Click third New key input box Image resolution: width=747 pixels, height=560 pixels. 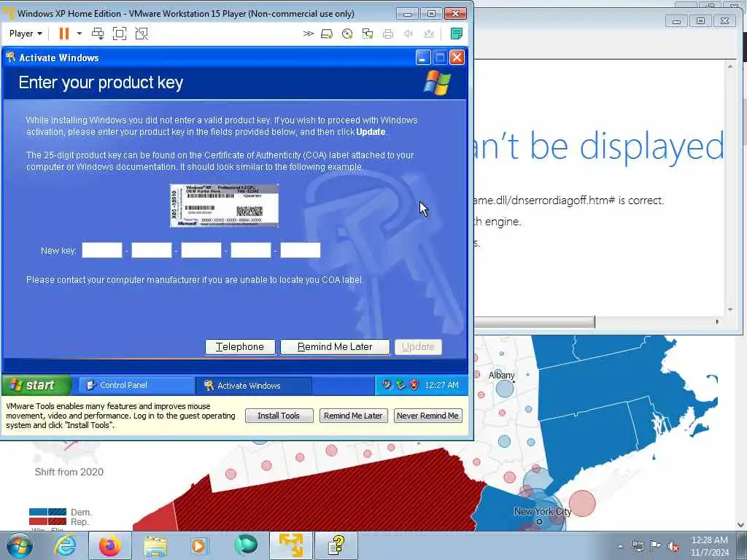click(x=201, y=250)
